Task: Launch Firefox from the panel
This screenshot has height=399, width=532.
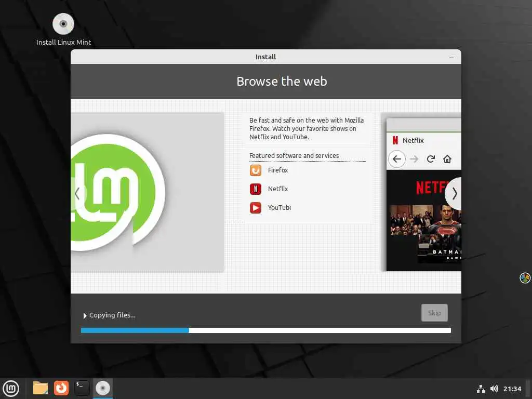Action: tap(61, 388)
